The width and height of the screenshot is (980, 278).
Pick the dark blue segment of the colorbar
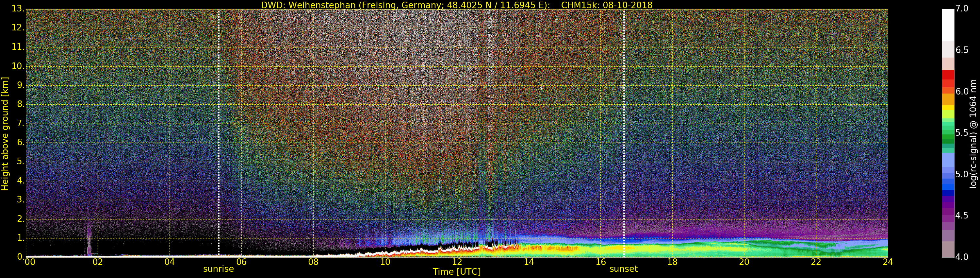click(x=948, y=193)
